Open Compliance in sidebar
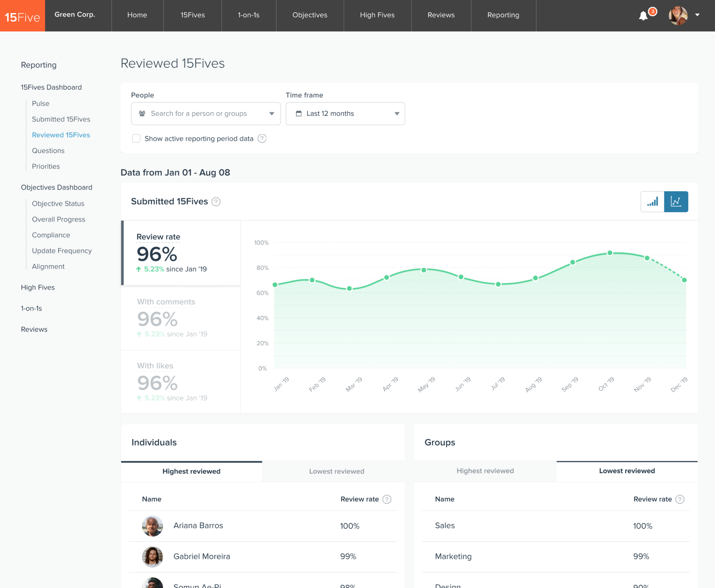Screen dimensions: 715x588 click(x=51, y=235)
